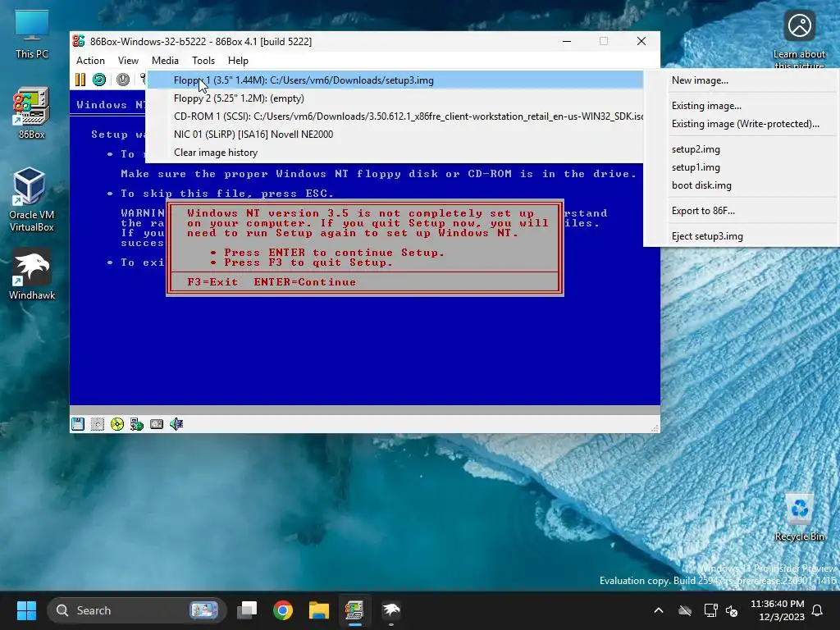840x630 pixels.
Task: Open the Media menu
Action: coord(165,61)
